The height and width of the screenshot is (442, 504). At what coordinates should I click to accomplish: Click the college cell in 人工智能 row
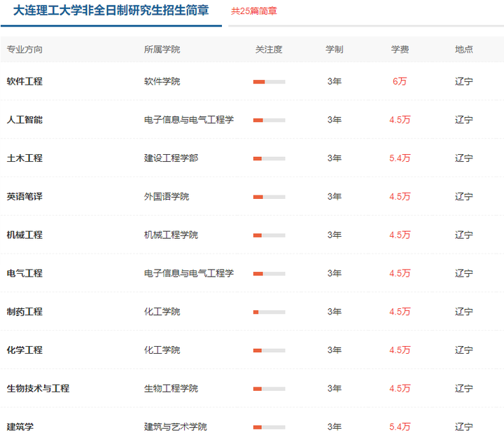pyautogui.click(x=189, y=120)
